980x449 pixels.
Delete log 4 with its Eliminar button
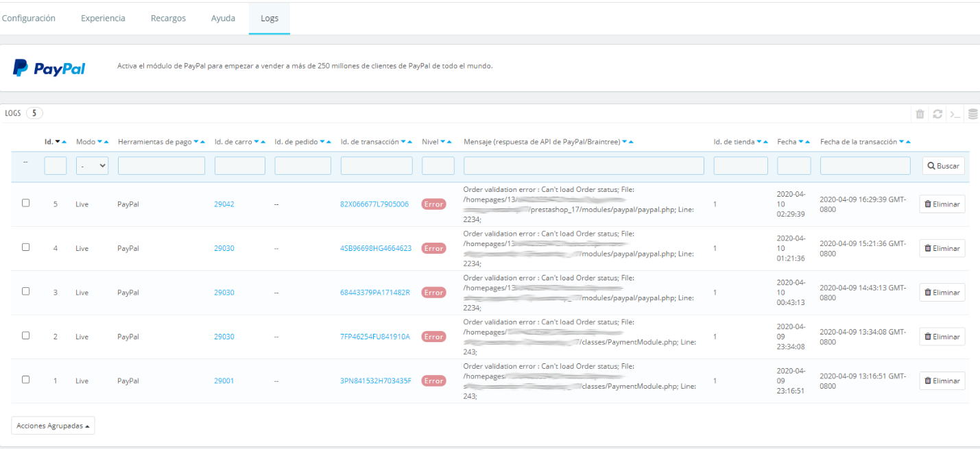[942, 248]
